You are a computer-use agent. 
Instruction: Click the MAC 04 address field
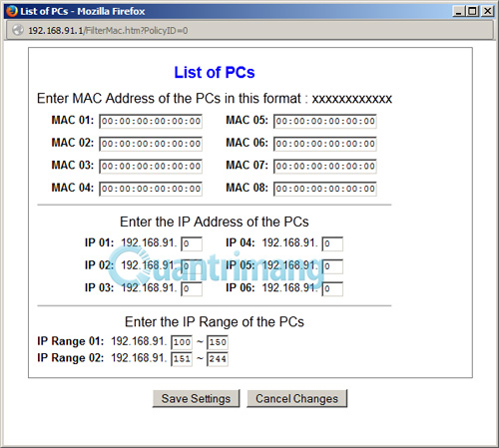[151, 189]
